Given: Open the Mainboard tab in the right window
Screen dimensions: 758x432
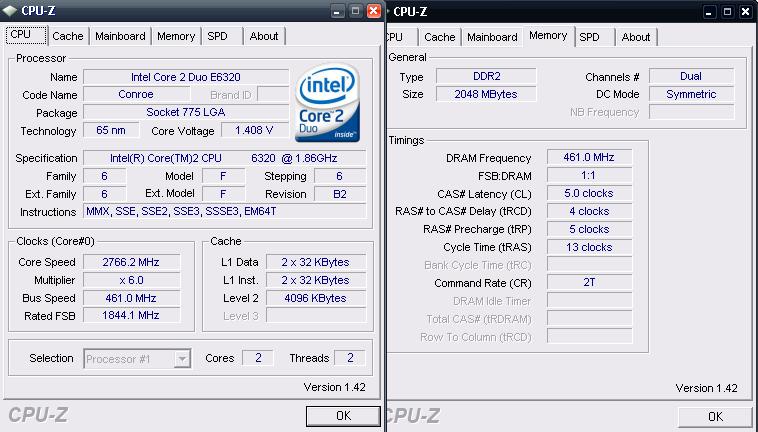Looking at the screenshot, I should coord(492,37).
